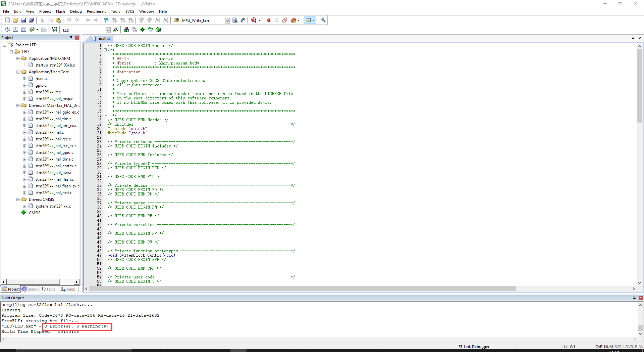Open configuration wrench icon
The height and width of the screenshot is (352, 644).
click(x=323, y=20)
